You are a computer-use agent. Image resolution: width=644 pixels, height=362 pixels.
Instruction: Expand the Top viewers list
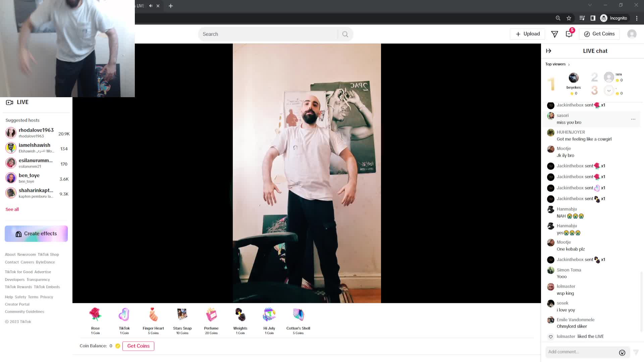pyautogui.click(x=557, y=64)
